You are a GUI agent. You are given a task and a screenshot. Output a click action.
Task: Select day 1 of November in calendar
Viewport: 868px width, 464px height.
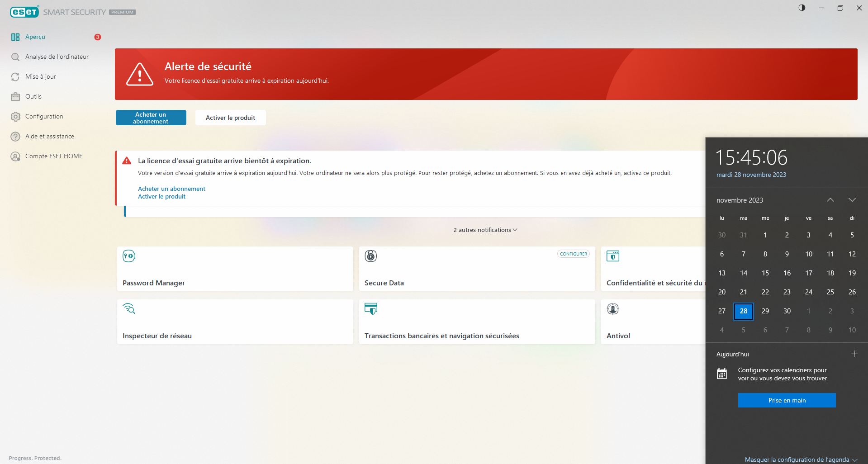[765, 235]
